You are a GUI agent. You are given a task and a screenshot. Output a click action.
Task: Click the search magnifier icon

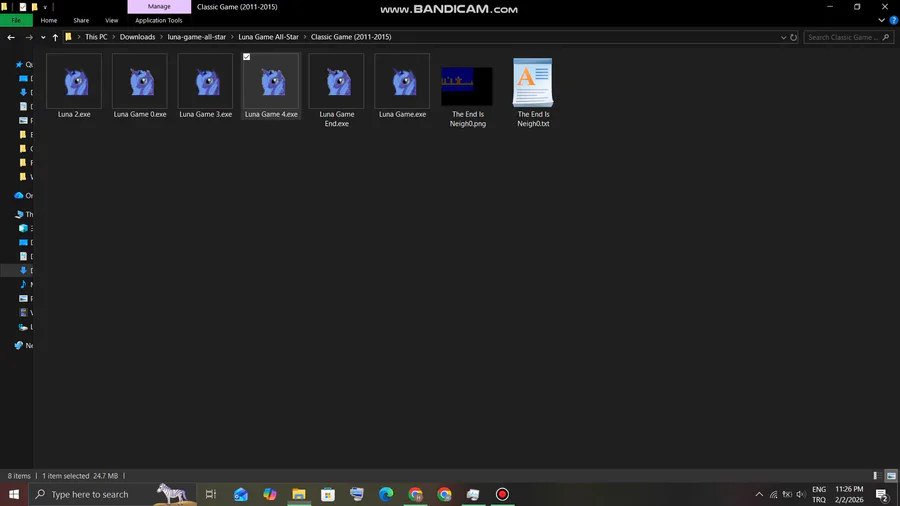coord(886,37)
